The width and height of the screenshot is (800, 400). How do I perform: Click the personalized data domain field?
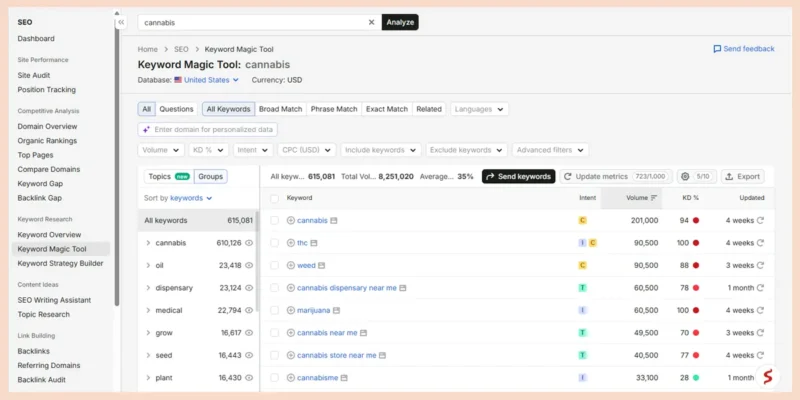(x=208, y=130)
